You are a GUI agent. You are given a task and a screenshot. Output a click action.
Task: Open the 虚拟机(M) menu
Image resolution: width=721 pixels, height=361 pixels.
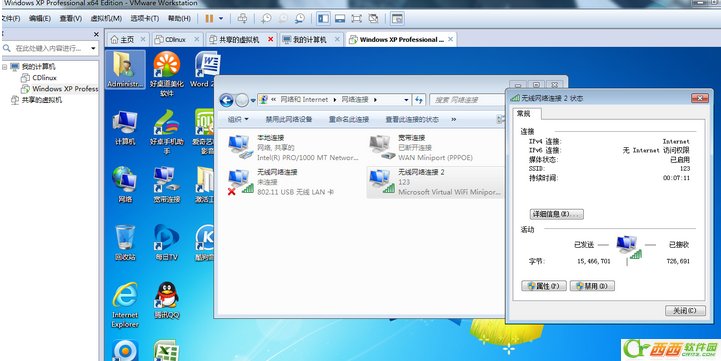click(106, 18)
